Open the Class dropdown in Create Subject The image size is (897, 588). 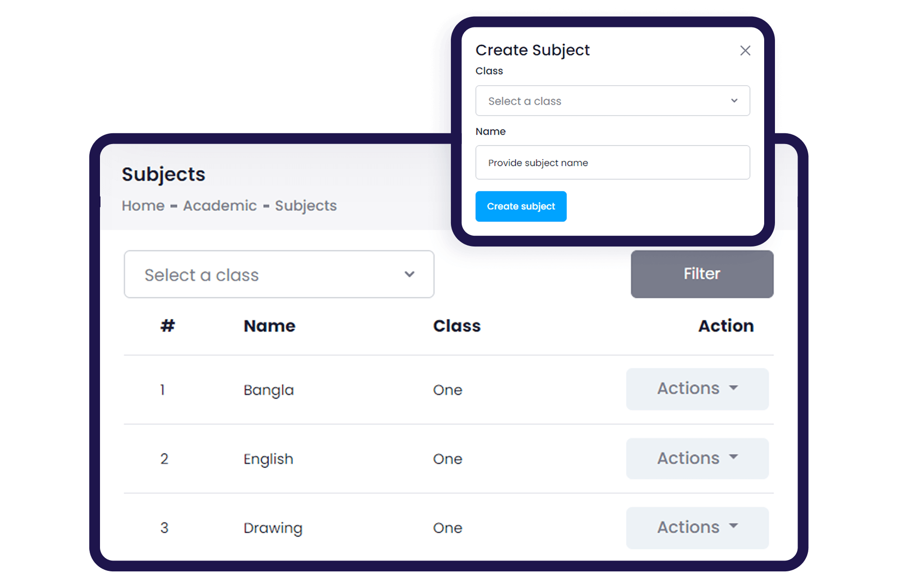click(x=612, y=101)
